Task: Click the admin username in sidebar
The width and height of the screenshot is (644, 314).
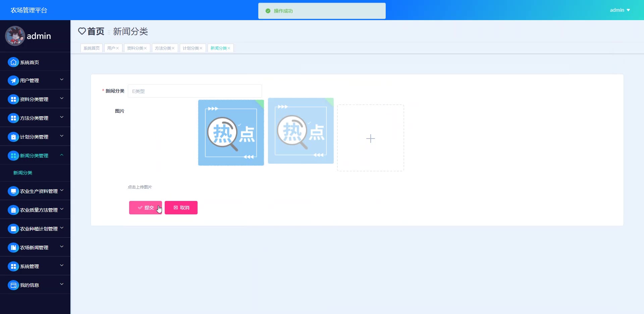Action: [39, 36]
